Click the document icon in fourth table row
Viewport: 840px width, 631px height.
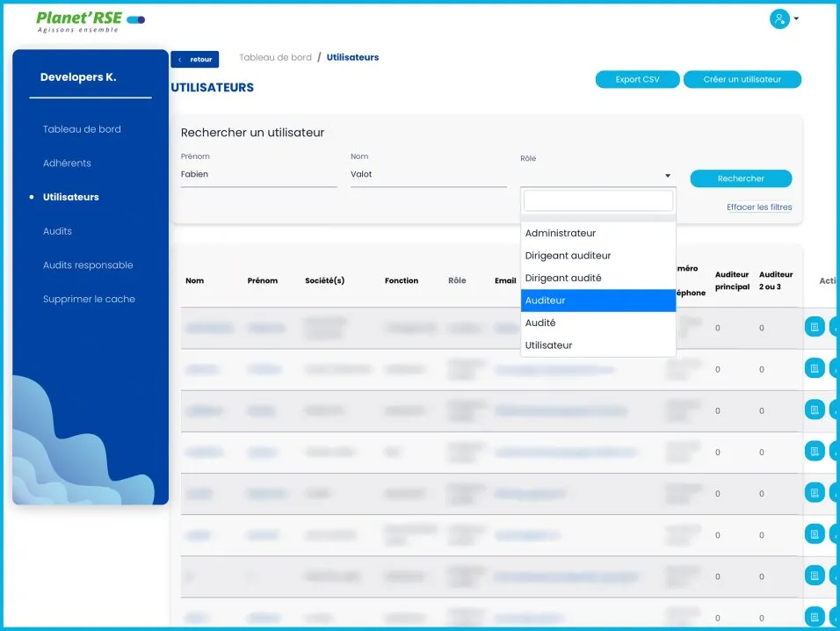click(815, 451)
